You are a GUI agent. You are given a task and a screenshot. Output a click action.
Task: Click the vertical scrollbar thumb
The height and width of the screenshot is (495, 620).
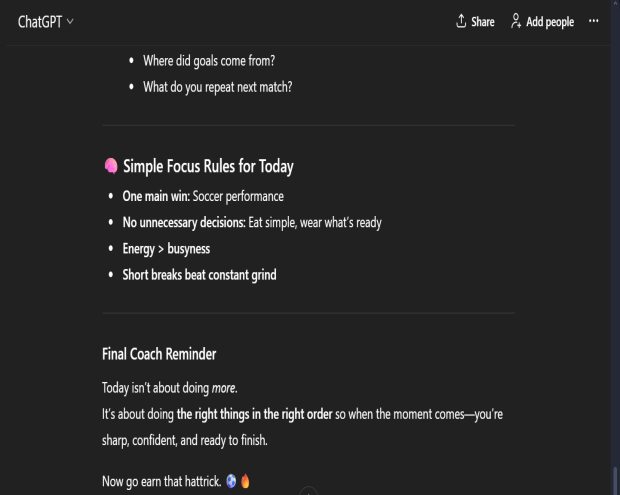pos(615,480)
